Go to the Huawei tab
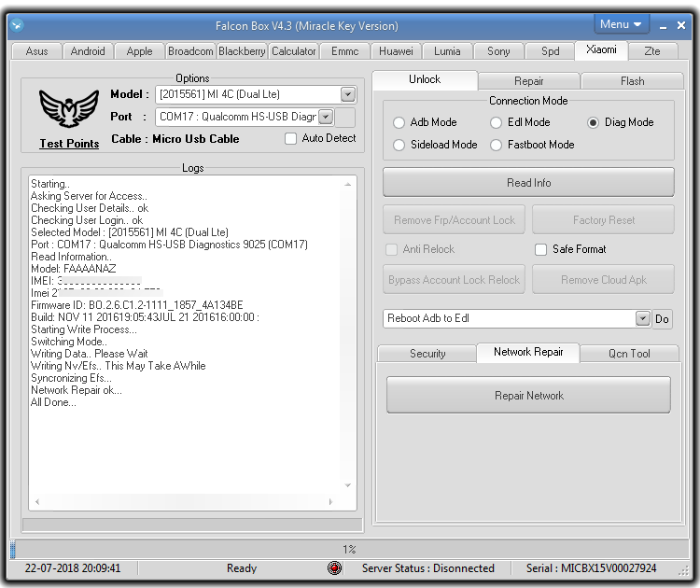 pyautogui.click(x=396, y=51)
